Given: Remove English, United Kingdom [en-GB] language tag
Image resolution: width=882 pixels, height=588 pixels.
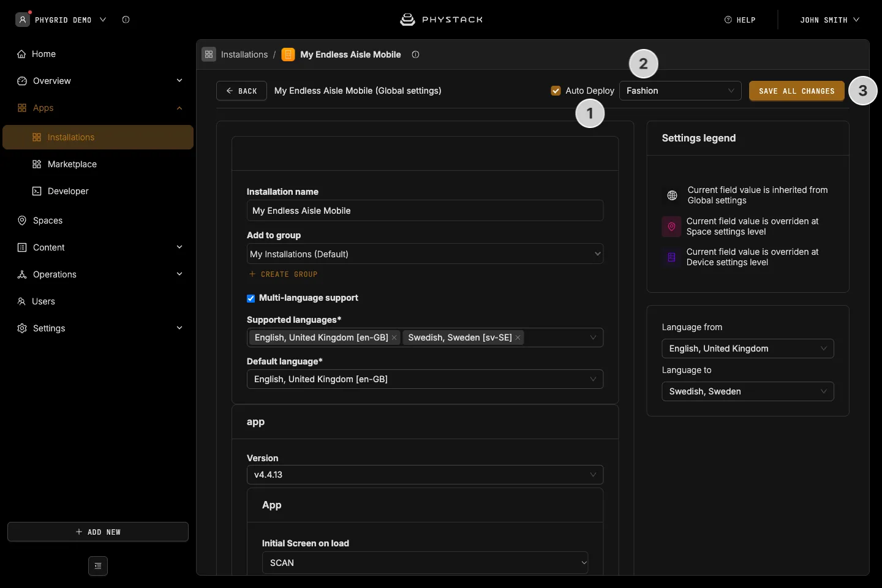Looking at the screenshot, I should click(x=394, y=337).
